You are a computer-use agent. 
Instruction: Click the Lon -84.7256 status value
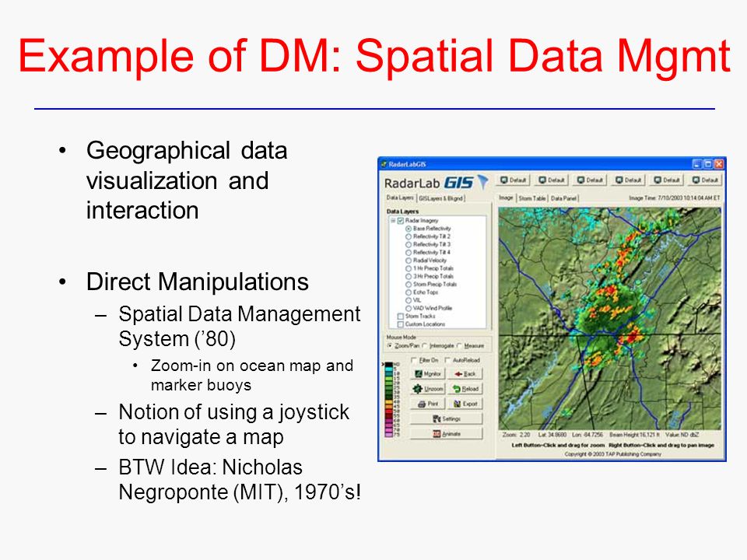(x=587, y=435)
